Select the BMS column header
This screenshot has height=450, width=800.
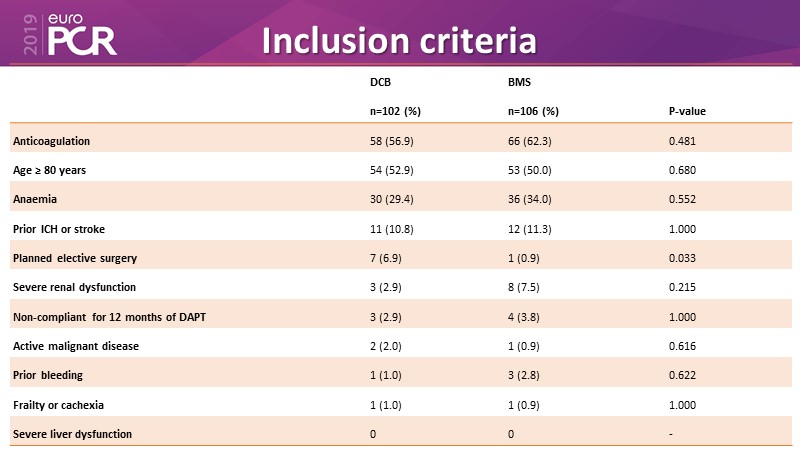519,81
